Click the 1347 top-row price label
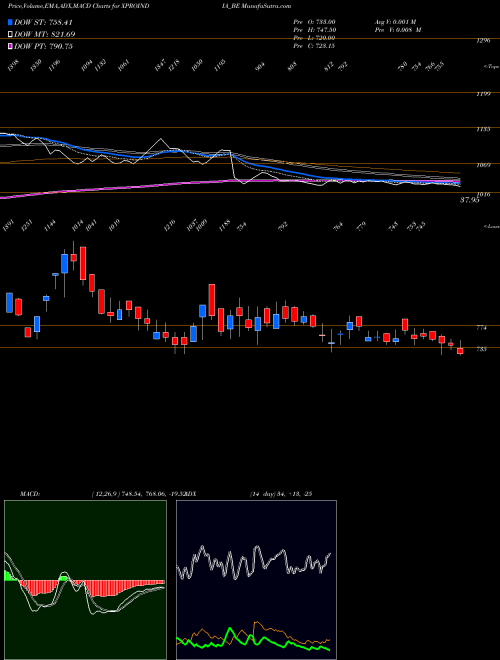The height and width of the screenshot is (660, 500). click(x=160, y=65)
